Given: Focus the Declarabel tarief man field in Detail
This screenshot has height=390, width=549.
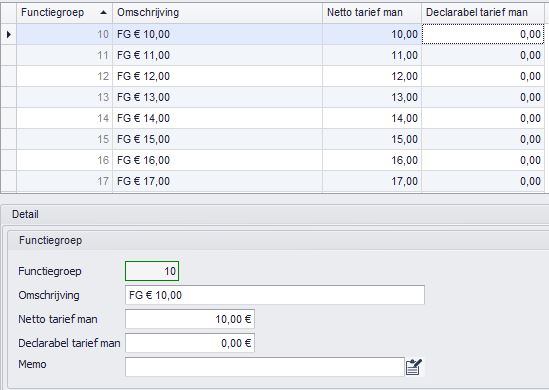Looking at the screenshot, I should click(190, 343).
